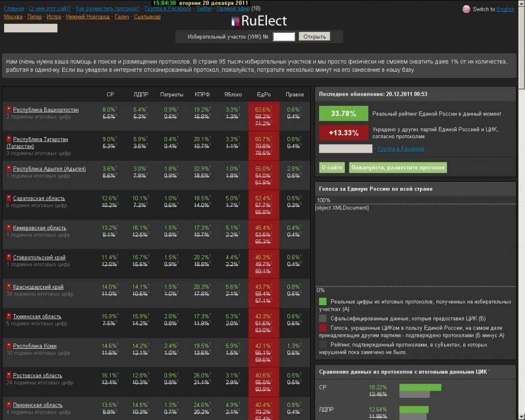Click the red icon beside Республика Коми
Image resolution: width=525 pixels, height=420 pixels.
coord(9,346)
